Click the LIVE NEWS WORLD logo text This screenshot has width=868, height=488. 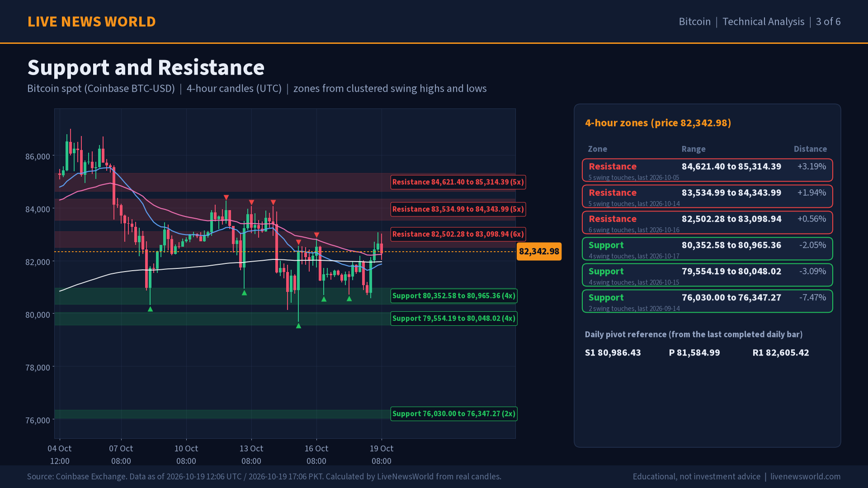pos(91,22)
